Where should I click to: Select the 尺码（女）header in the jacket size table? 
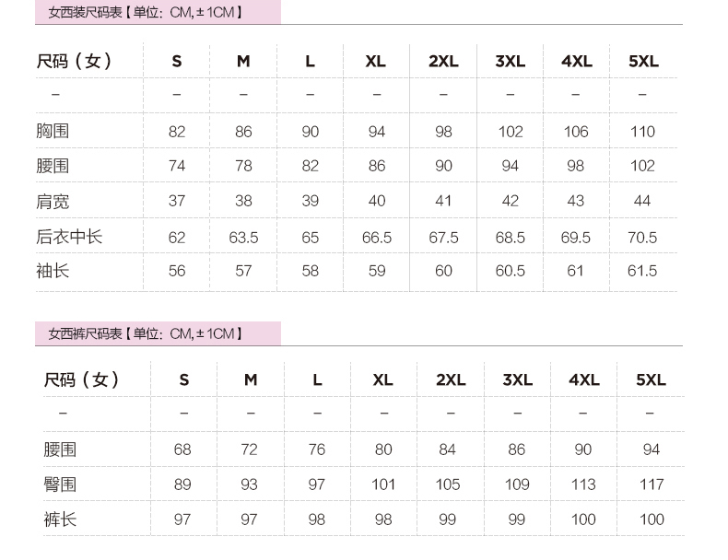point(75,62)
